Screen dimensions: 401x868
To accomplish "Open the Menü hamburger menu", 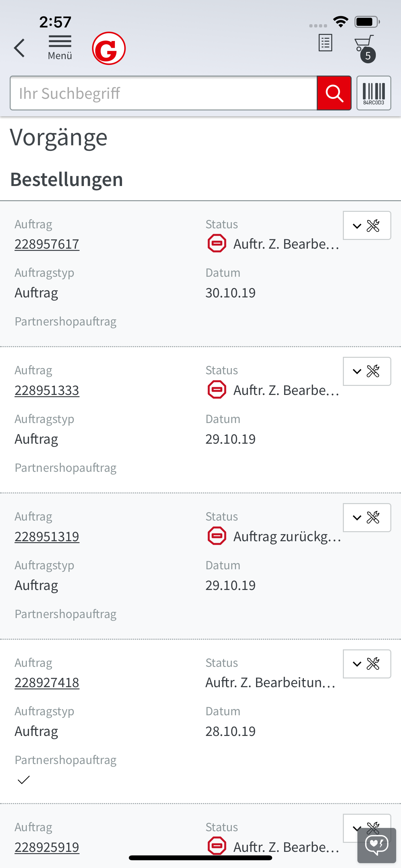I will point(60,47).
